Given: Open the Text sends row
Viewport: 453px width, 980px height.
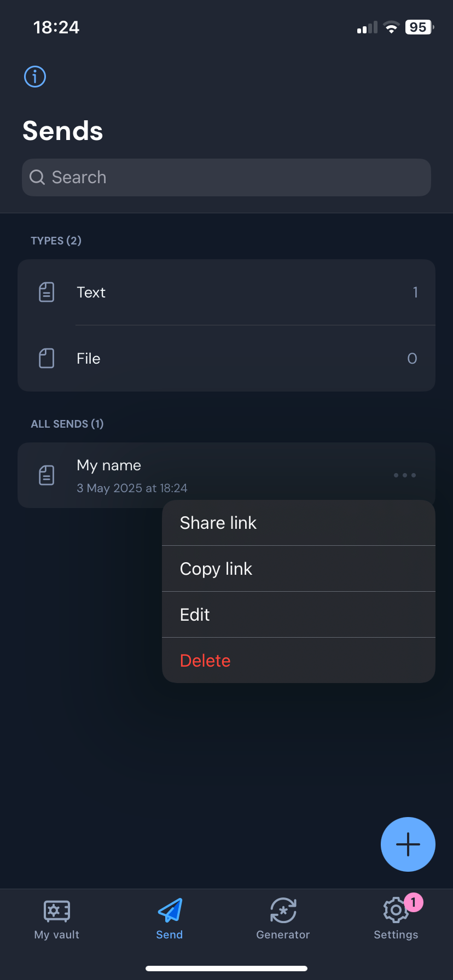Looking at the screenshot, I should 226,293.
